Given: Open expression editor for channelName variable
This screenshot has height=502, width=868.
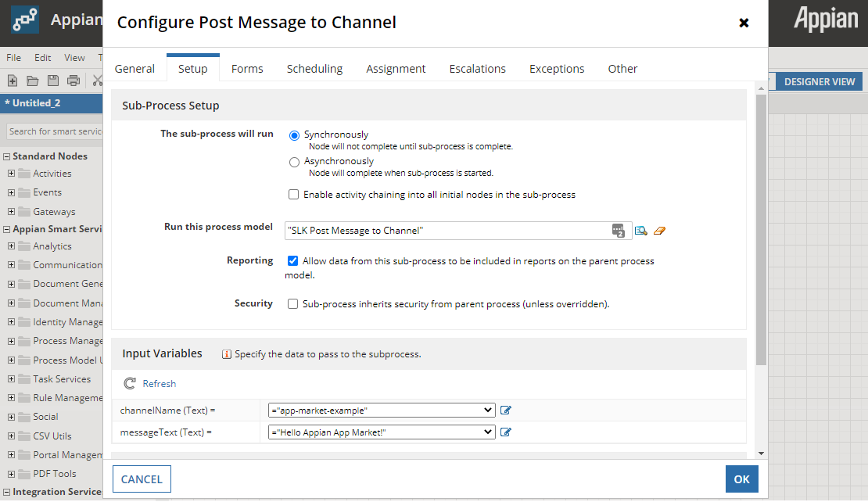Looking at the screenshot, I should tap(506, 411).
